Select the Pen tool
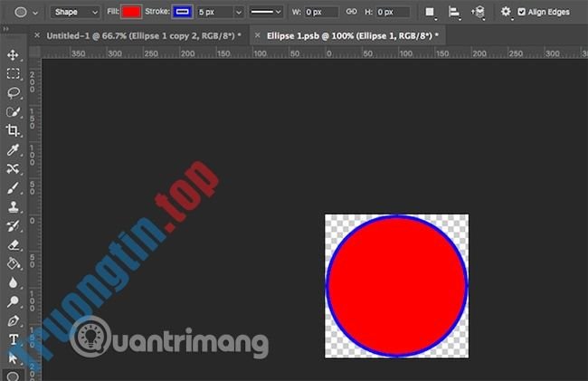The image size is (588, 381). (14, 320)
